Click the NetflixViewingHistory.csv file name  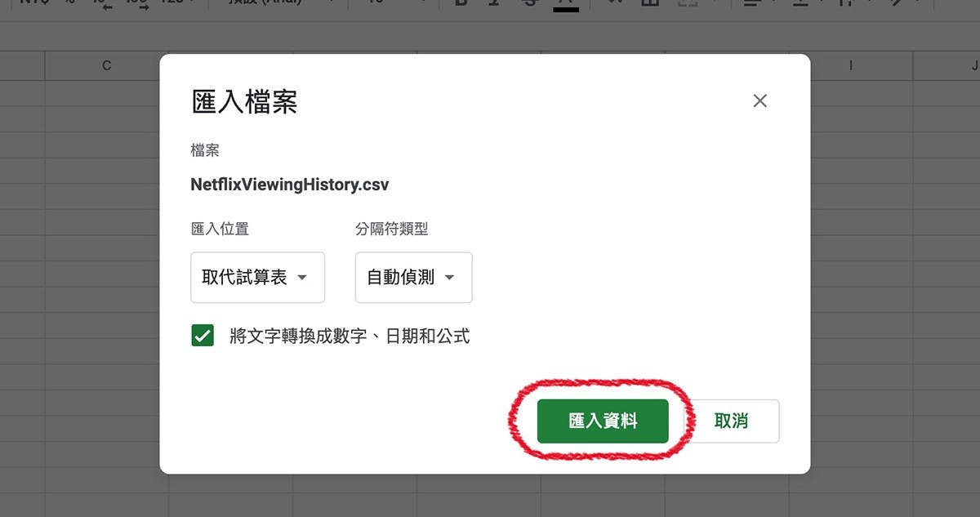290,185
